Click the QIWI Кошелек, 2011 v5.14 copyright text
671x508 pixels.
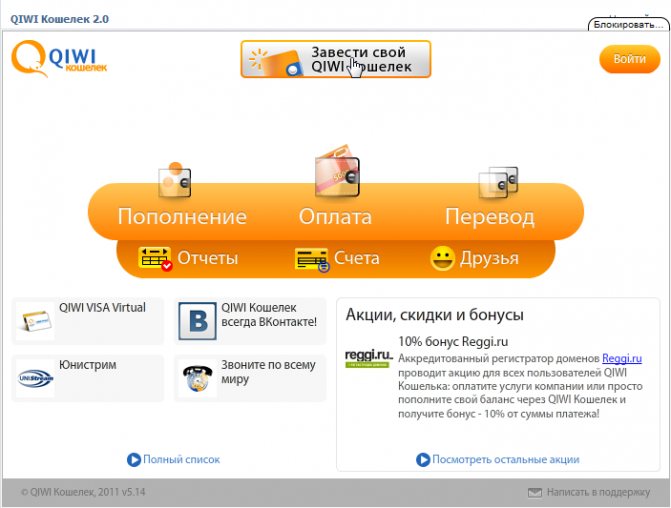coord(83,492)
